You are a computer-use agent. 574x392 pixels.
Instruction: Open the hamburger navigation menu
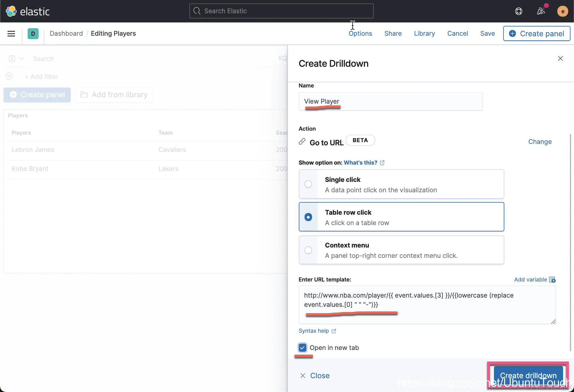tap(11, 34)
